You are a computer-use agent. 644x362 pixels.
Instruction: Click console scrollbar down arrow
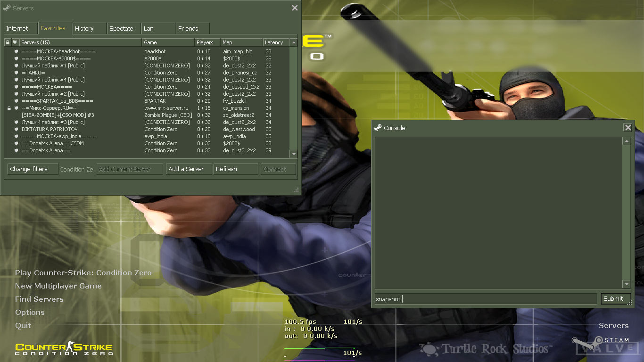click(x=627, y=284)
